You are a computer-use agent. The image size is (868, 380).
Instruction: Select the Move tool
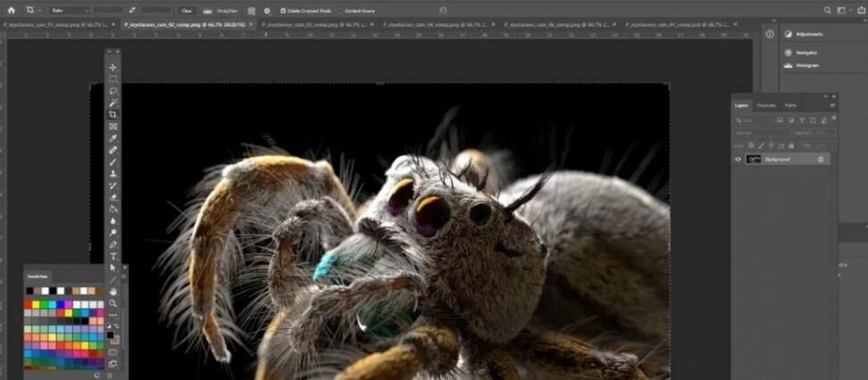(113, 68)
